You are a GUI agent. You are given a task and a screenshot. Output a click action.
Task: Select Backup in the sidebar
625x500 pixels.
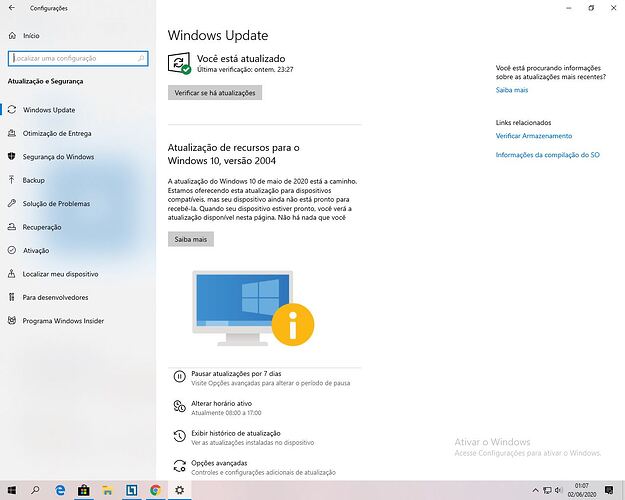coord(34,180)
